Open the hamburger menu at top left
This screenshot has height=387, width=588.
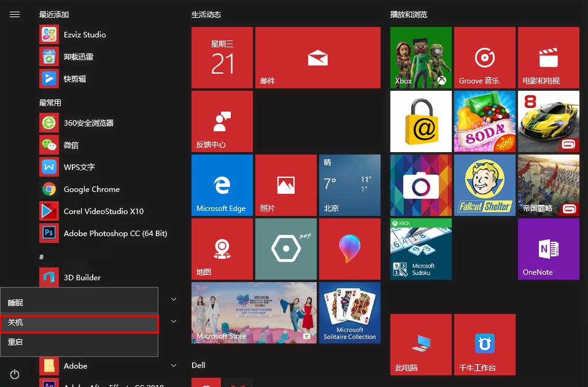click(15, 14)
